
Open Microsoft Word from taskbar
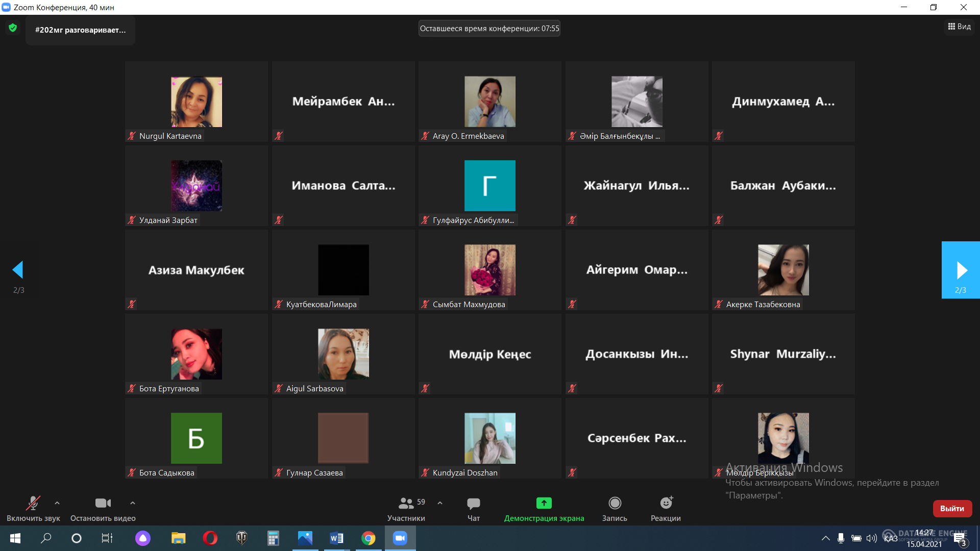point(336,538)
